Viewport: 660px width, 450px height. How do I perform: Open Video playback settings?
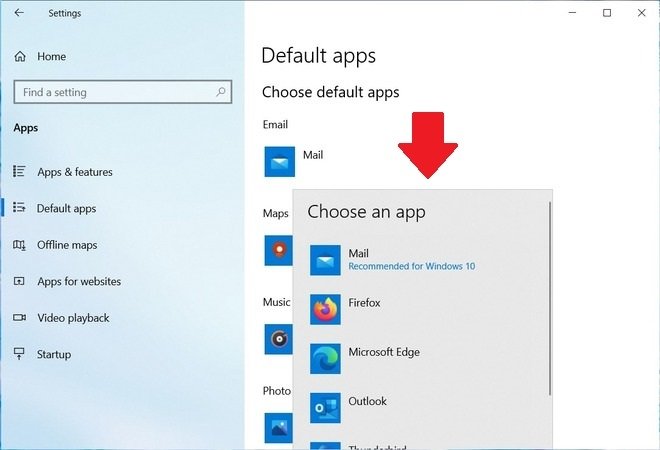(x=73, y=318)
